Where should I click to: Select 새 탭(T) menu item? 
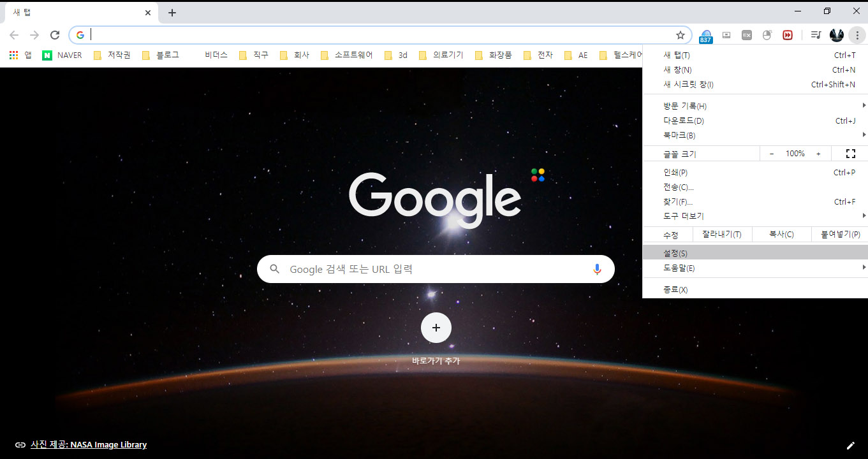coord(755,55)
